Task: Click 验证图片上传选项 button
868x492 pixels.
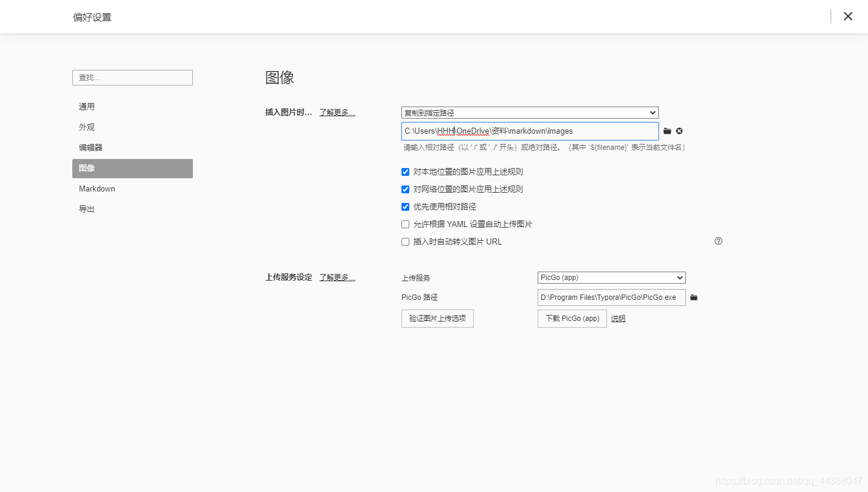Action: (x=438, y=319)
